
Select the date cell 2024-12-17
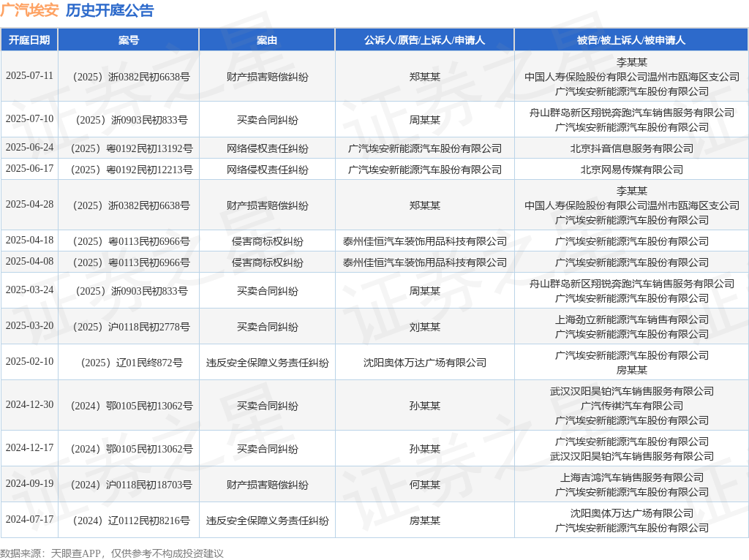pos(29,448)
